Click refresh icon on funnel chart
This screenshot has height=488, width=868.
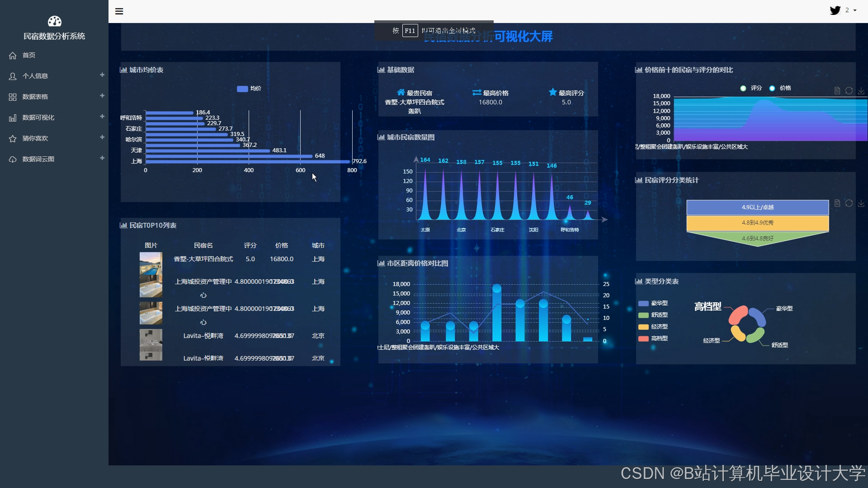(849, 203)
